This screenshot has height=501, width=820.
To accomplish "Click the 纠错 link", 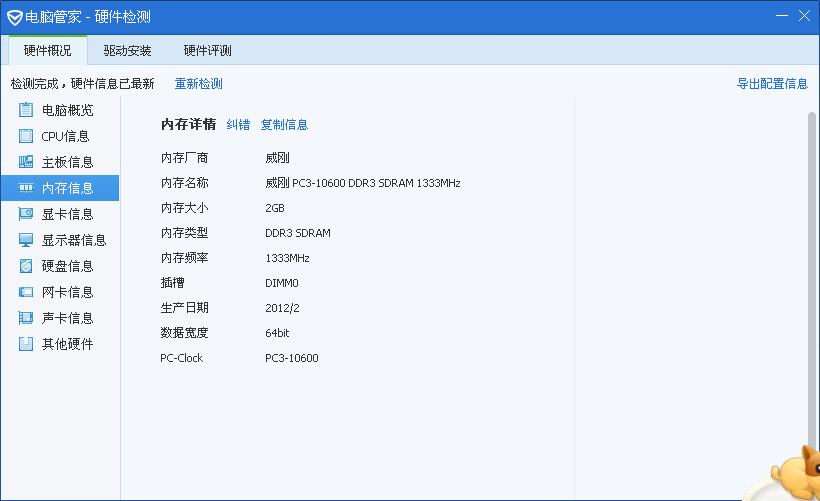I will coord(238,124).
